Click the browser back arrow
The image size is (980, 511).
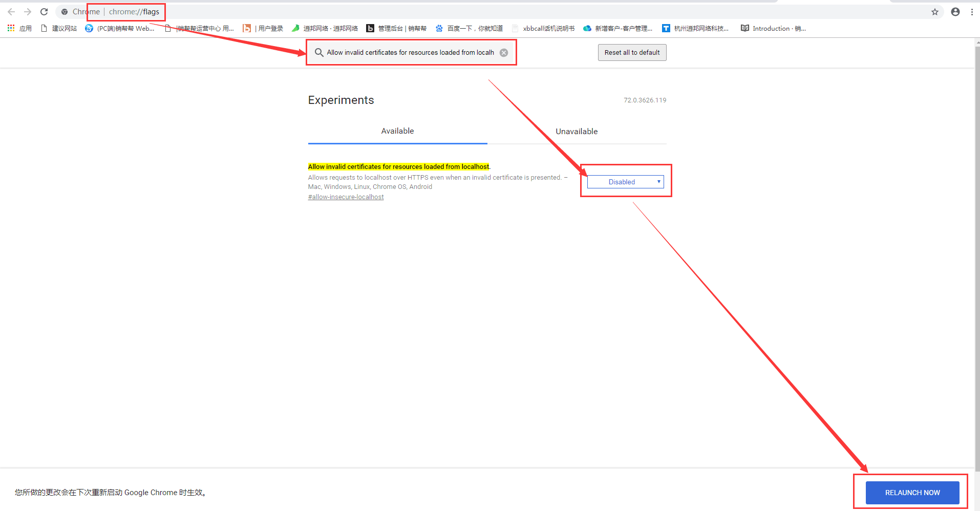coord(11,12)
